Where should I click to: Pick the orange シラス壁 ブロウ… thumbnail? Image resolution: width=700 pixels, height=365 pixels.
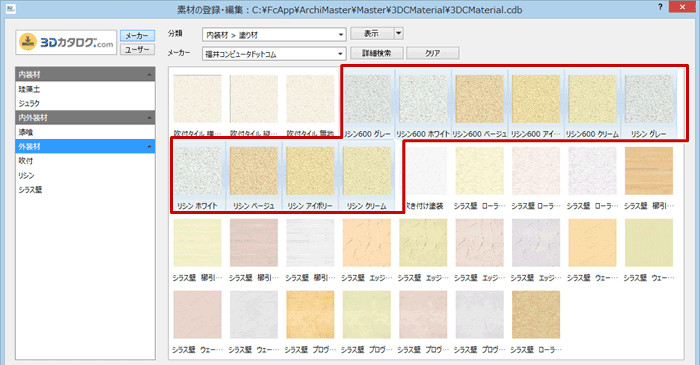coord(310,315)
